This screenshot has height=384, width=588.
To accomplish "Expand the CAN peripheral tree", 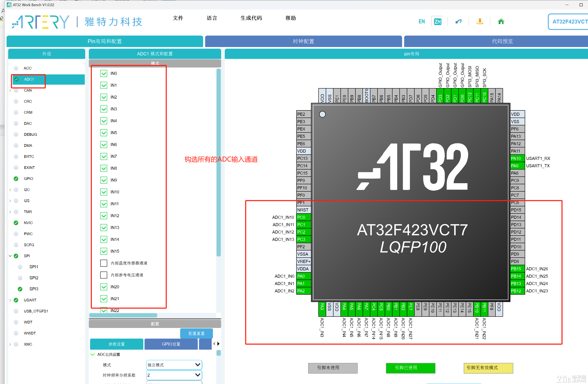I will (10, 90).
